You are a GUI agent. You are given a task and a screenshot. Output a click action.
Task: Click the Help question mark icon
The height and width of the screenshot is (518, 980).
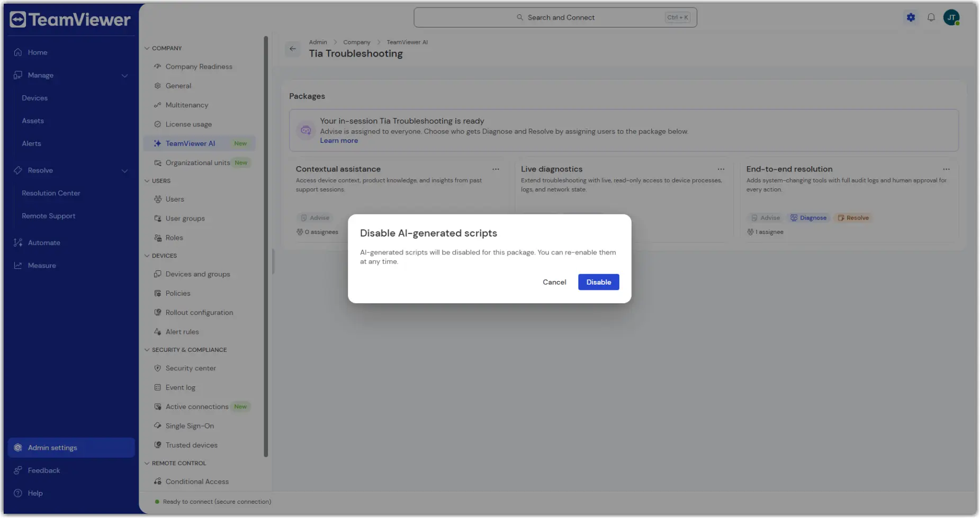pos(18,493)
